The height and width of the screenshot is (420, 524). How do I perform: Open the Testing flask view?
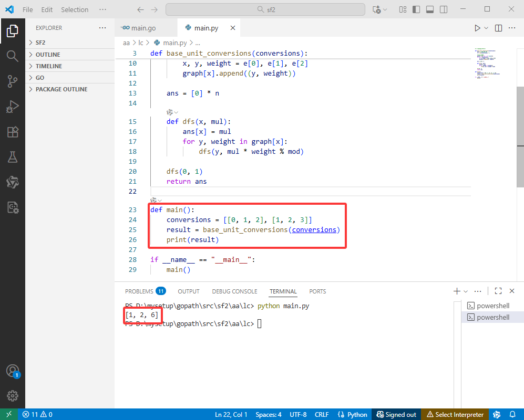[13, 157]
